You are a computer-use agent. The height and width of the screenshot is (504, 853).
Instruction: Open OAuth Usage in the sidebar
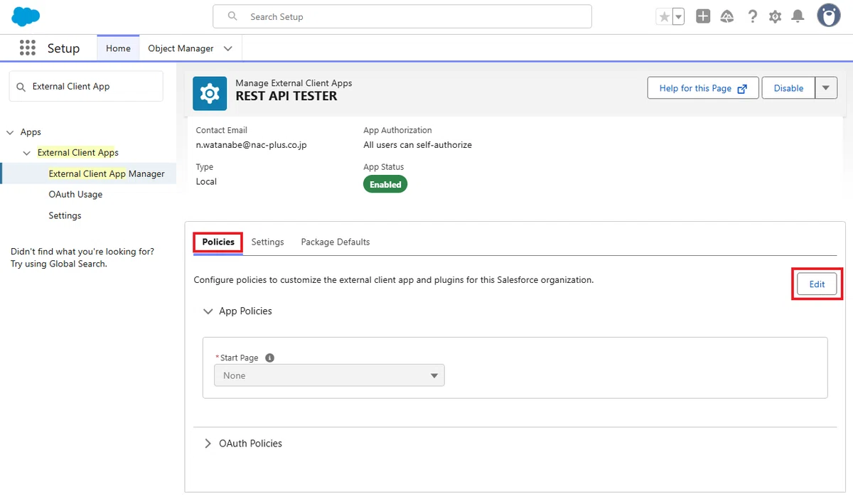(x=75, y=194)
